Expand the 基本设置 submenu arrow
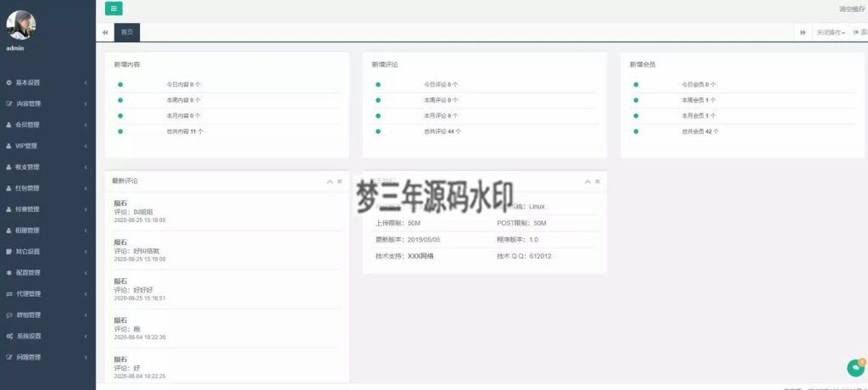The image size is (868, 390). (86, 82)
